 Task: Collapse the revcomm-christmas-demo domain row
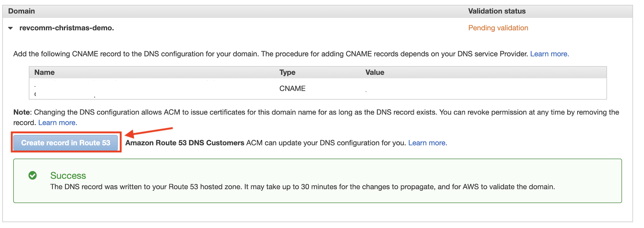(x=10, y=28)
